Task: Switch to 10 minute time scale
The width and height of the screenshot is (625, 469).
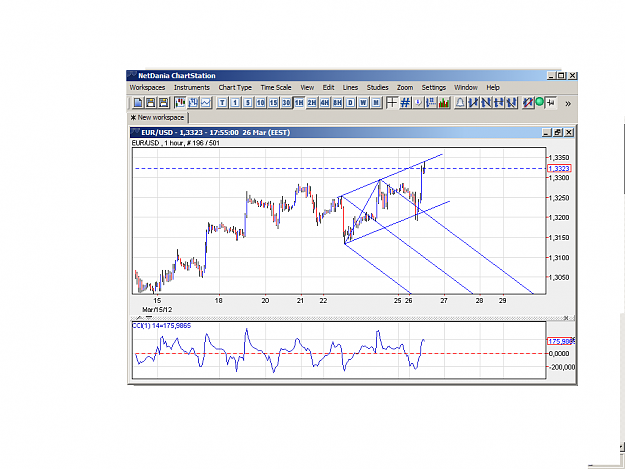Action: pos(261,103)
